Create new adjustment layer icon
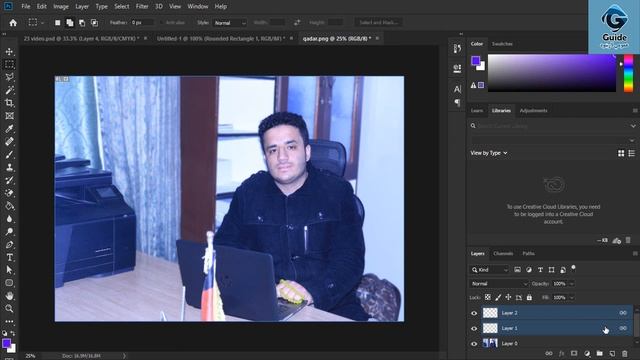 click(587, 353)
